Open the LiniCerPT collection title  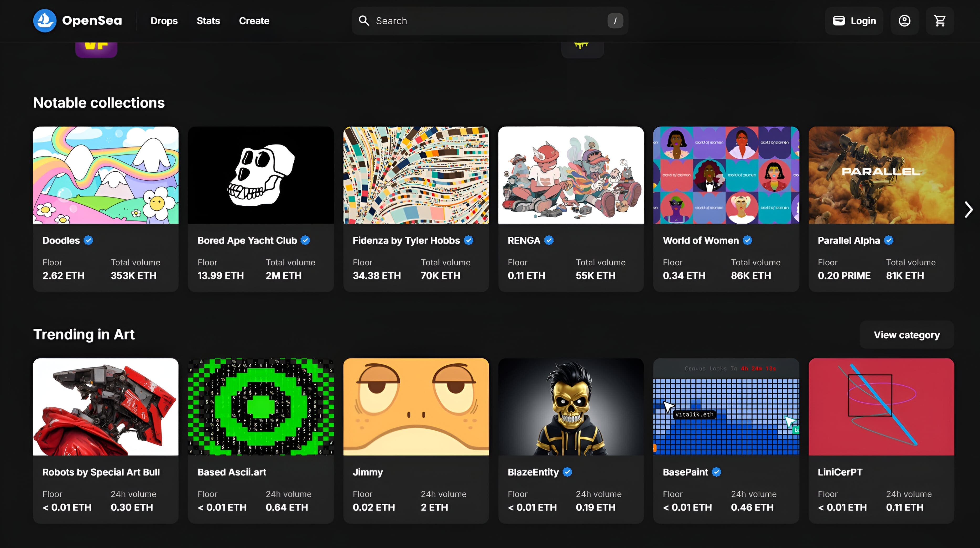pyautogui.click(x=840, y=472)
